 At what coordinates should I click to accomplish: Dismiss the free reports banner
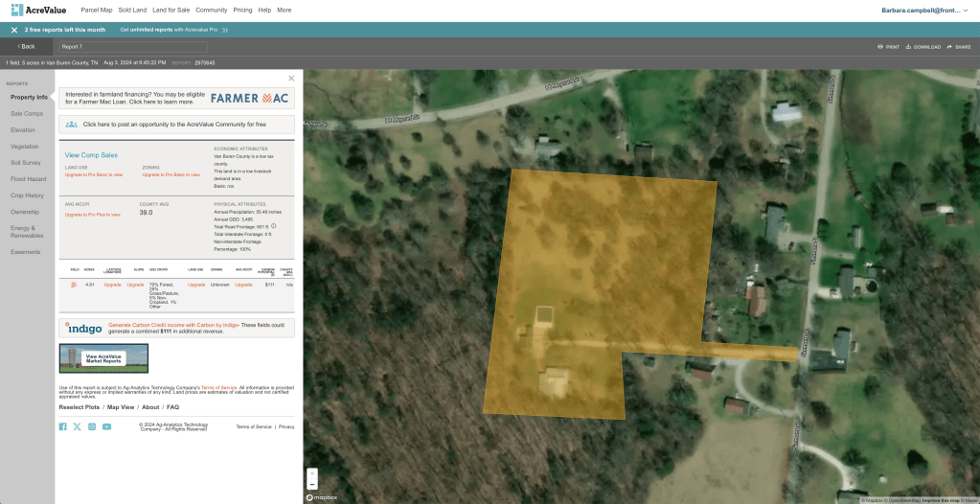click(14, 30)
